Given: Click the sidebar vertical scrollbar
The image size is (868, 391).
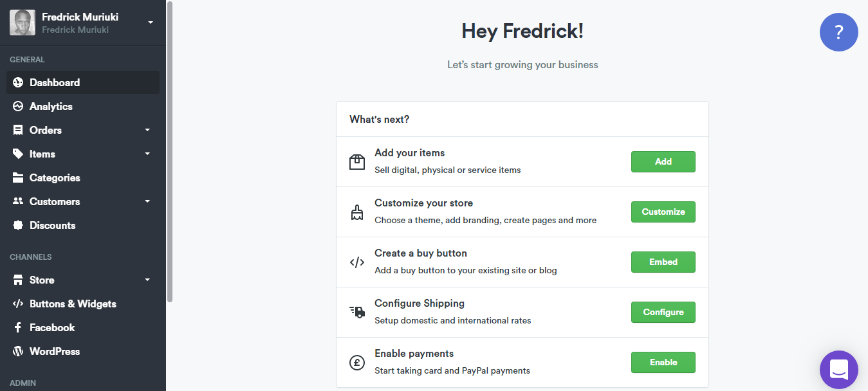Looking at the screenshot, I should (170, 151).
